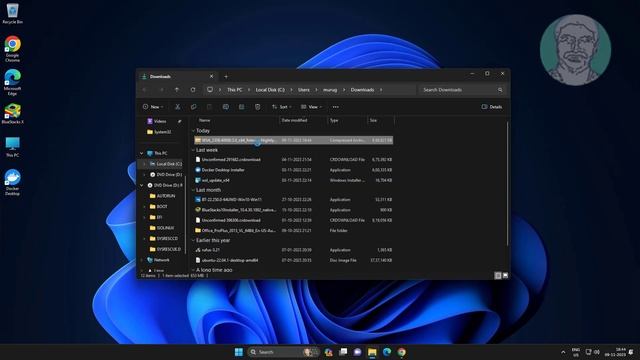Collapse the Earlier this year group
The width and height of the screenshot is (640, 360).
(193, 240)
